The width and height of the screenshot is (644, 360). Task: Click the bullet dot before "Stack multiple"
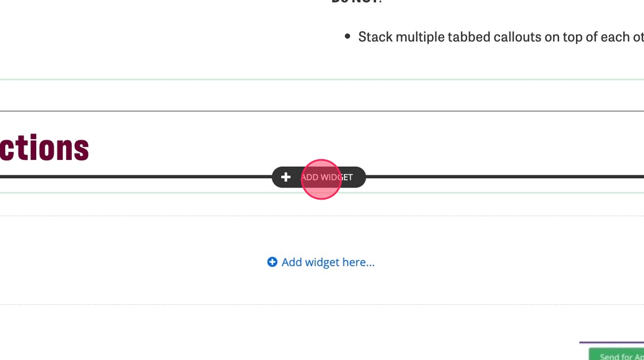[347, 37]
